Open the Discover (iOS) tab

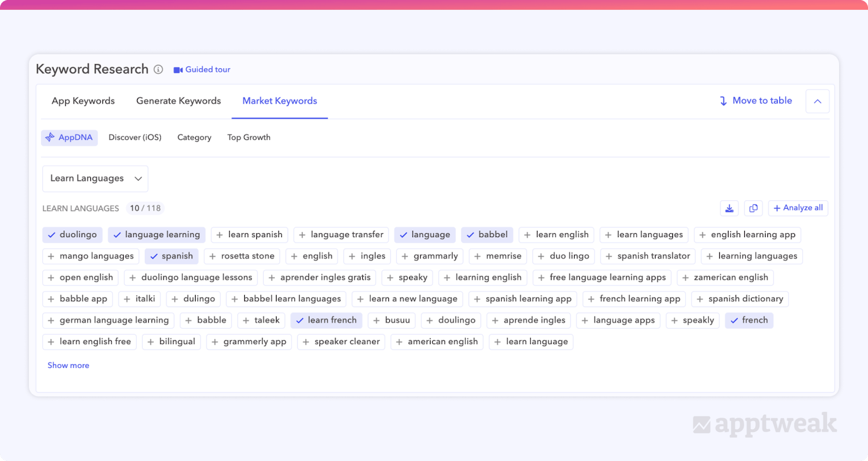(x=135, y=137)
